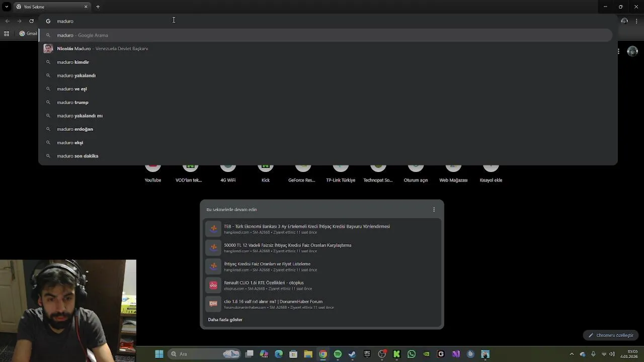Click the address bar containing maduro
This screenshot has height=362, width=644.
pos(328,21)
